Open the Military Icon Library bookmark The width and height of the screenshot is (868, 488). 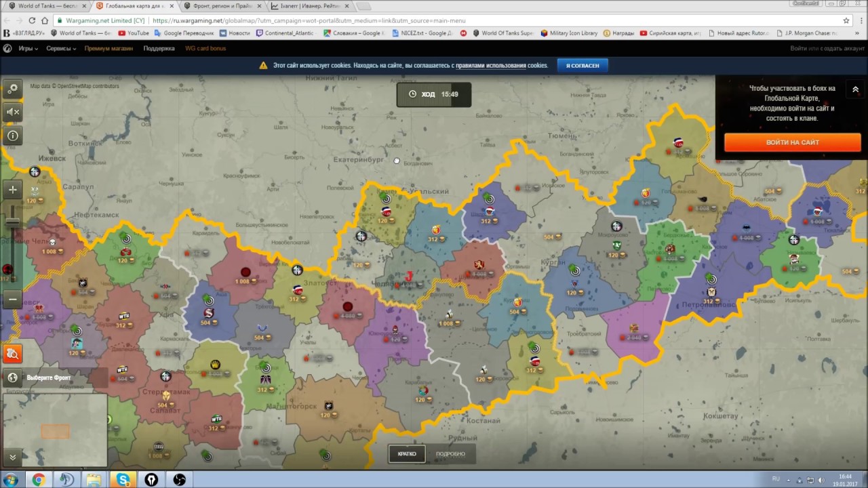[x=569, y=33]
